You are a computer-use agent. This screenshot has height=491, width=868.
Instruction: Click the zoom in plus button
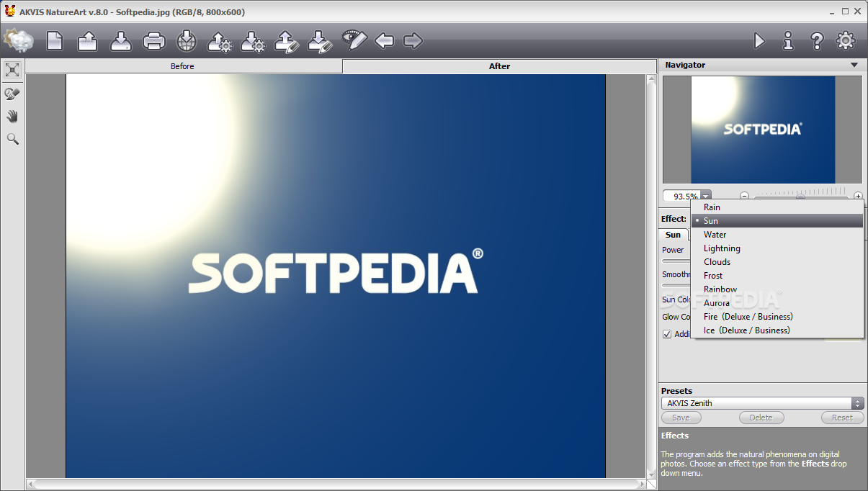pos(858,196)
